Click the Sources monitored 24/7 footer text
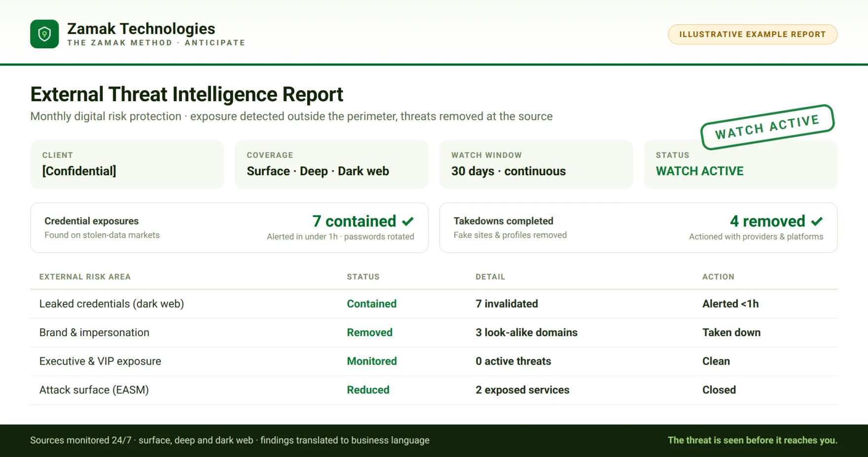The image size is (868, 457). tap(230, 440)
